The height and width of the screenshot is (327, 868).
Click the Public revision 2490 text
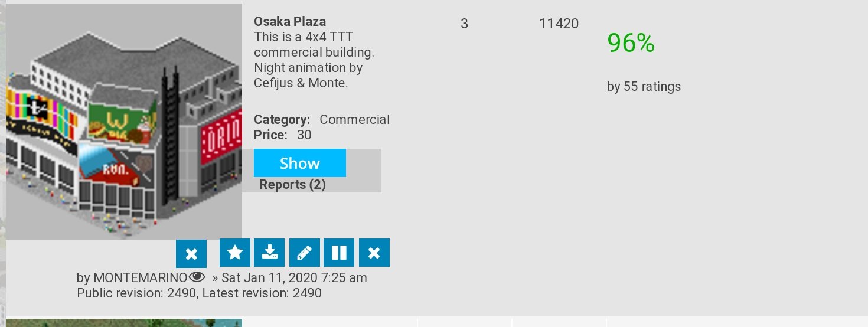pyautogui.click(x=136, y=293)
